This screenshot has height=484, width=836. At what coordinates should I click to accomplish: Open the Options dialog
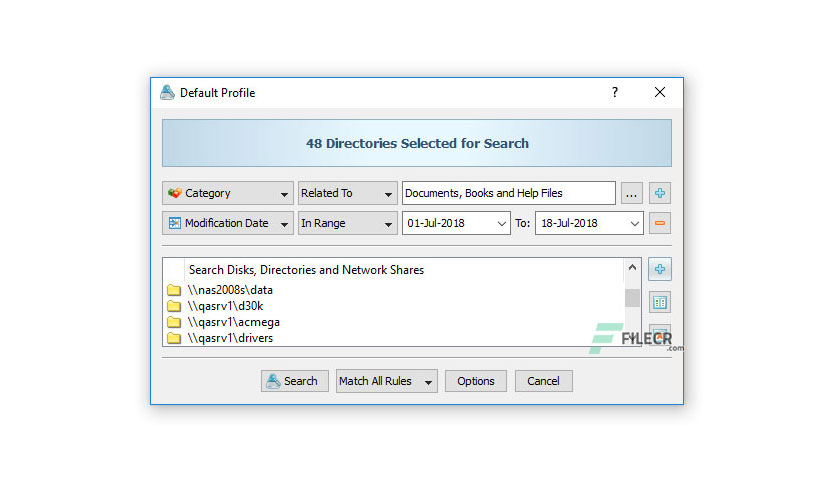pyautogui.click(x=476, y=381)
